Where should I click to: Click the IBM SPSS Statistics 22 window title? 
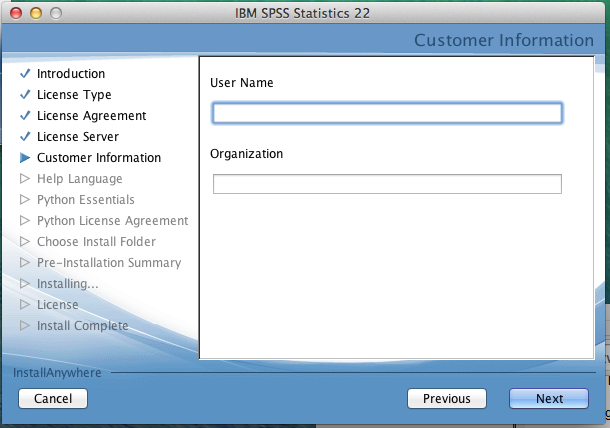tap(302, 13)
